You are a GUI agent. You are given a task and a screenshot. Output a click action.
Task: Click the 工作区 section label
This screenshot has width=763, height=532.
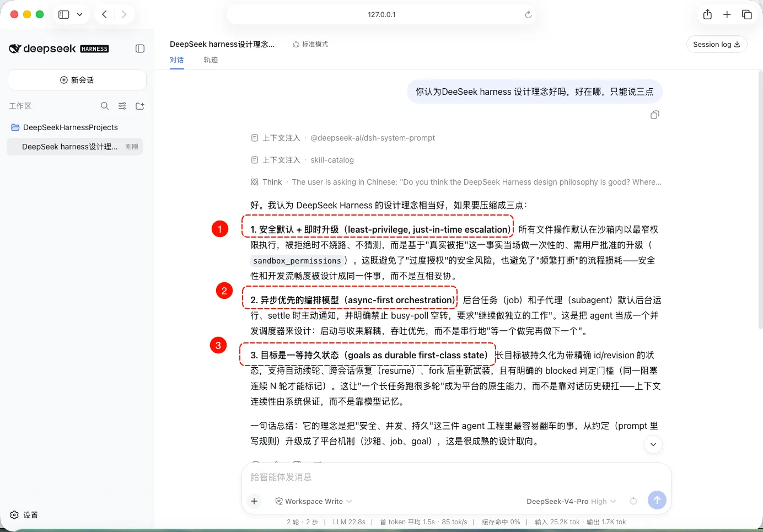coord(20,106)
